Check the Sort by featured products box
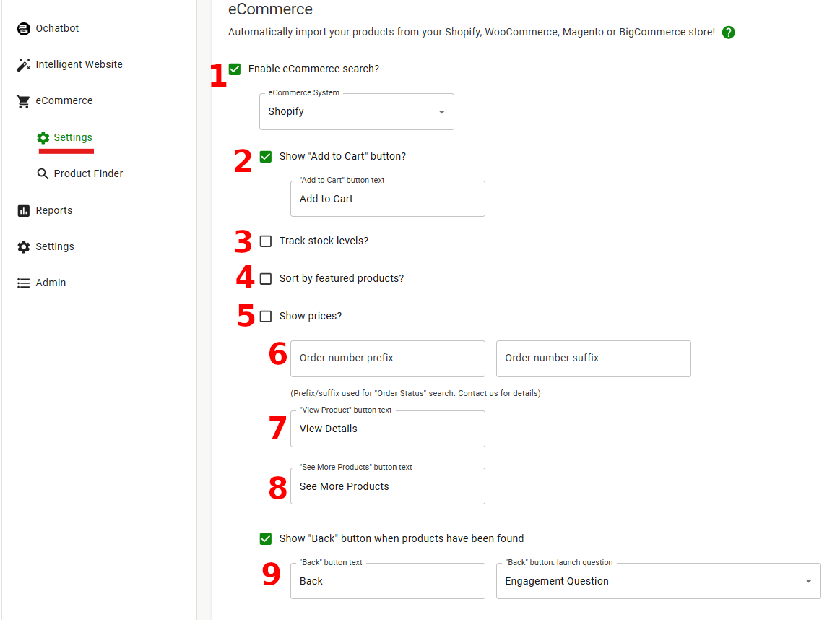840x620 pixels. point(266,279)
